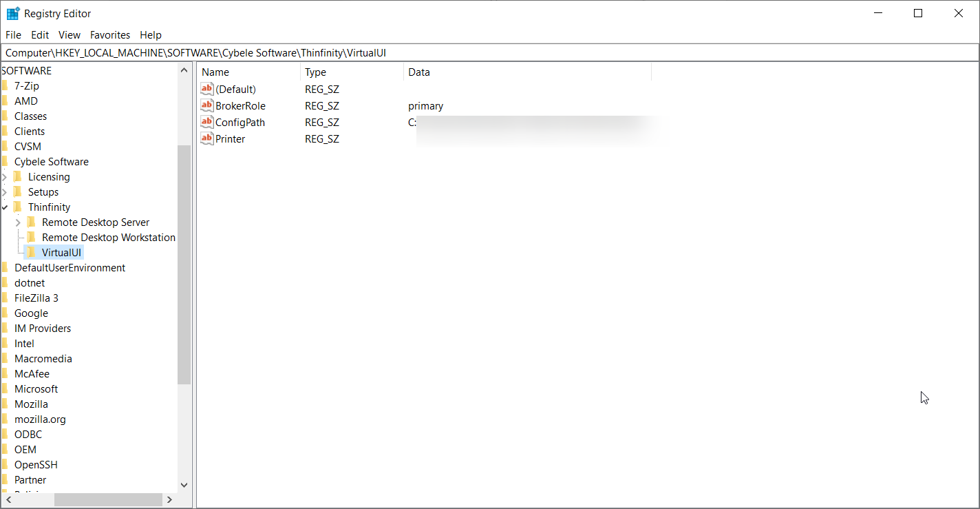Open the File menu
This screenshot has height=509, width=980.
pyautogui.click(x=13, y=34)
